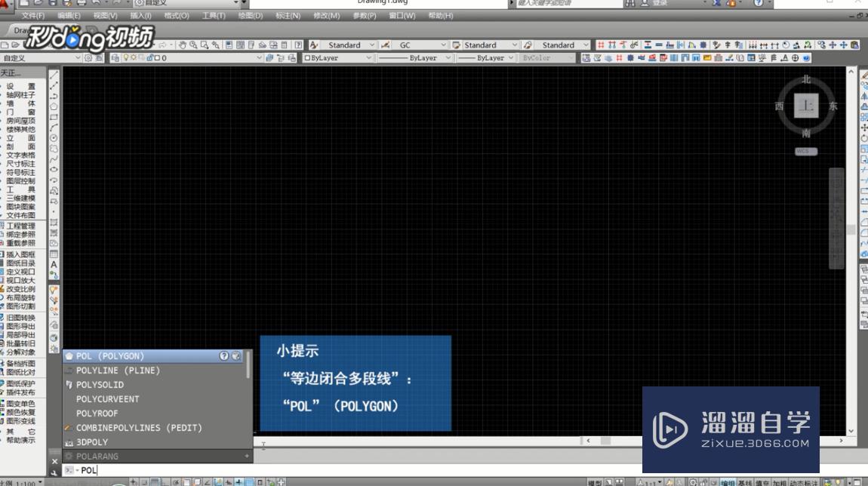Expand the GC dimension style dropdown
The image size is (868, 486).
444,45
